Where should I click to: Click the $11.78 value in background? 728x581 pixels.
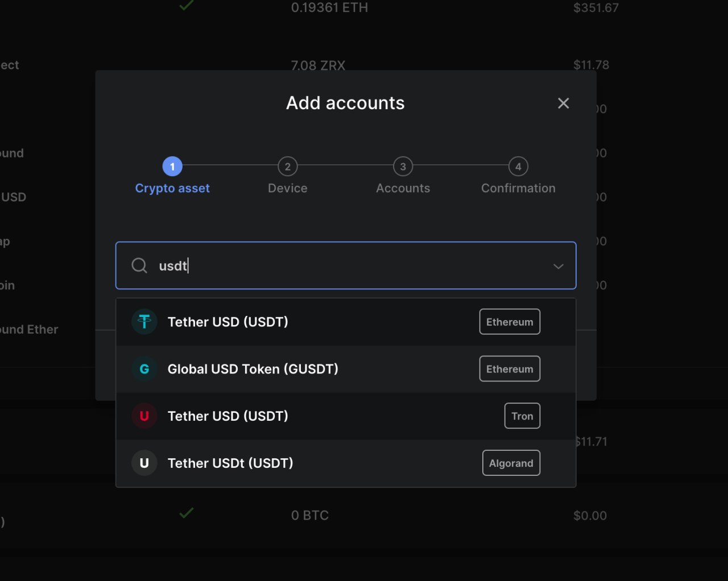point(591,65)
